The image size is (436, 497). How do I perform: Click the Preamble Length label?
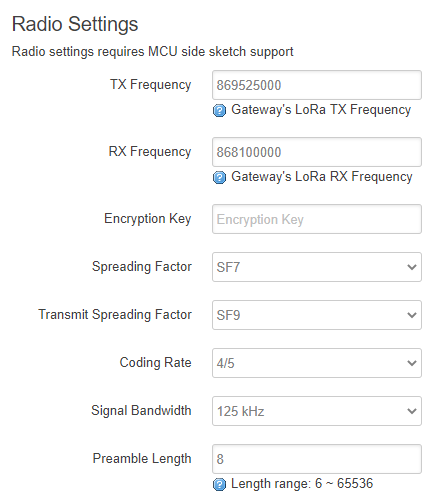142,459
